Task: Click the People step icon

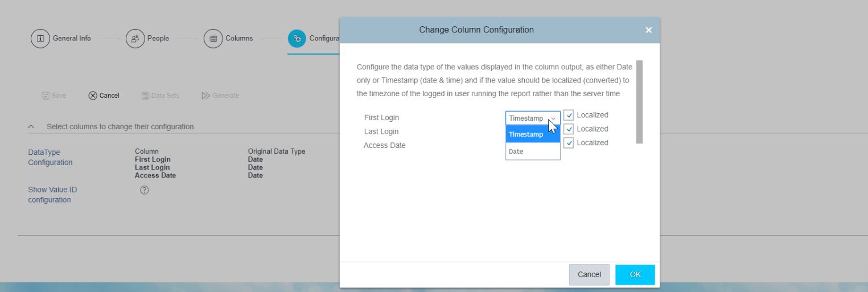Action: pos(135,39)
